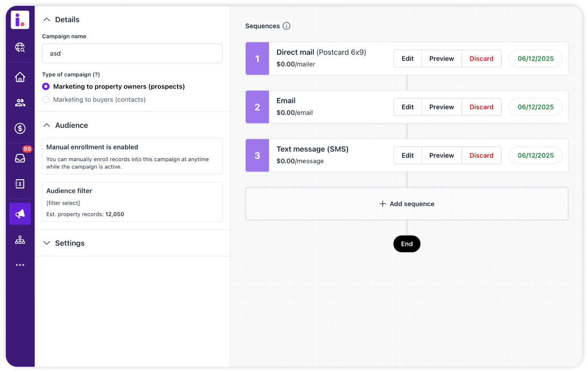588x372 pixels.
Task: Click the $0.00/message price text
Action: pyautogui.click(x=300, y=161)
